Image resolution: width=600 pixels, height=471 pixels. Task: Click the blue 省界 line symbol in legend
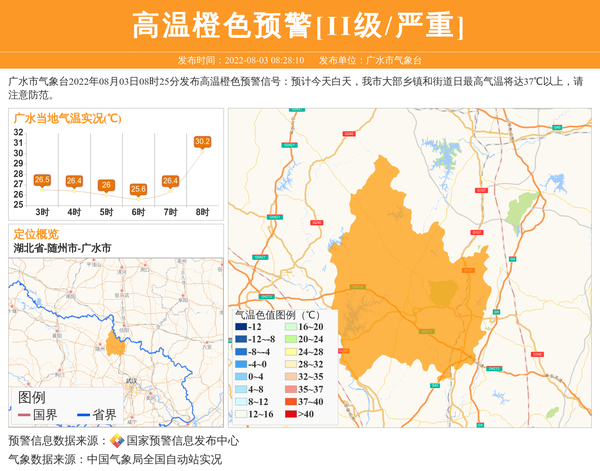(82, 415)
